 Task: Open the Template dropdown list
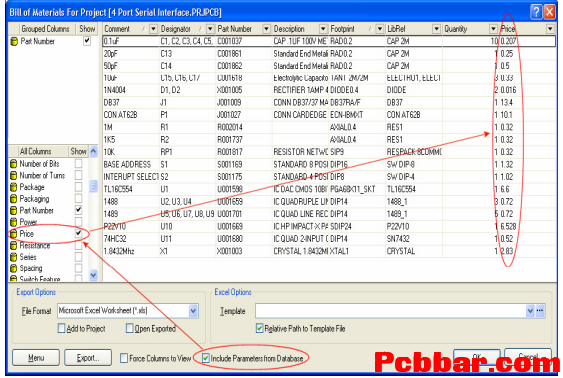pyautogui.click(x=530, y=311)
